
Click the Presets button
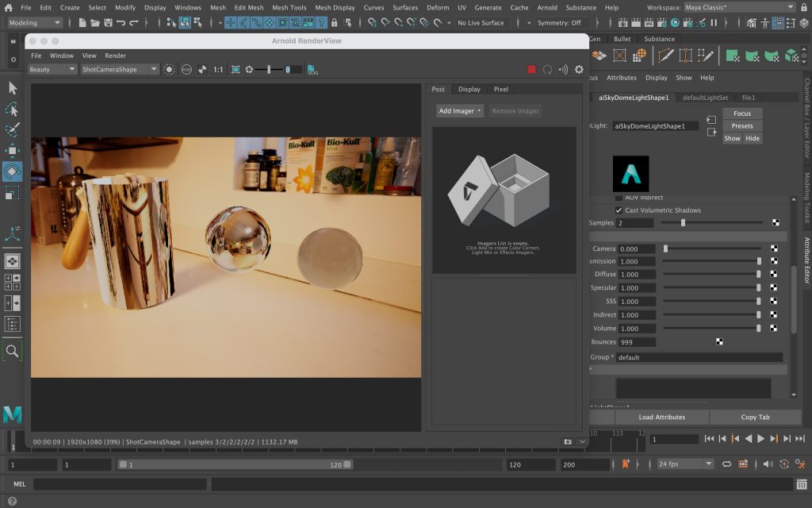(742, 125)
